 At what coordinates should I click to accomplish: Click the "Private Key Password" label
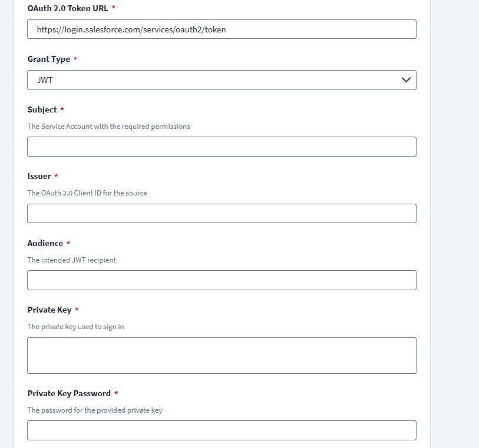point(69,394)
